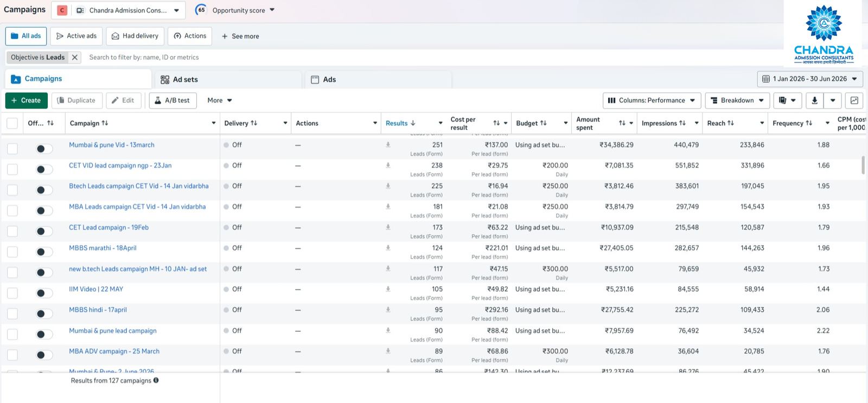Click See more filters button

point(240,36)
